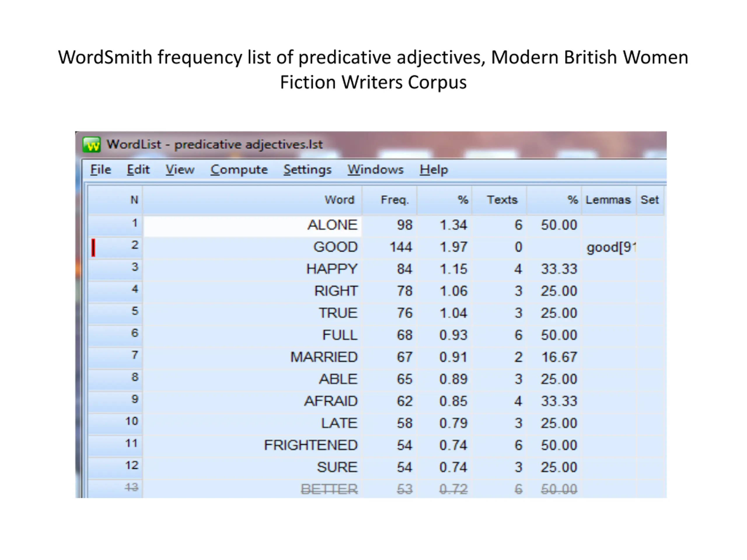Select the word FRIGHTENED
Screen dimensions: 747x560
(x=311, y=445)
